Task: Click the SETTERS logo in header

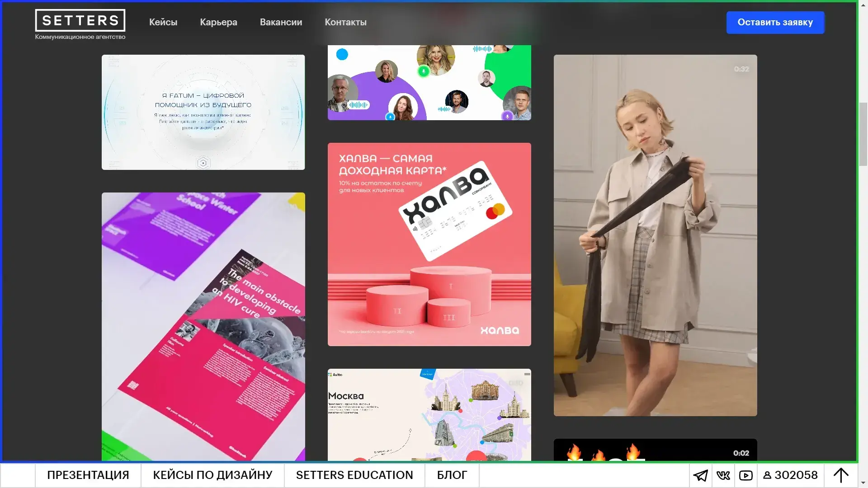Action: [x=80, y=21]
